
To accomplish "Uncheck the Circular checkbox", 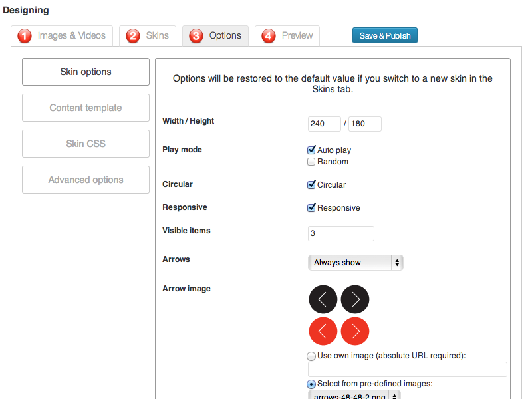I will 311,185.
